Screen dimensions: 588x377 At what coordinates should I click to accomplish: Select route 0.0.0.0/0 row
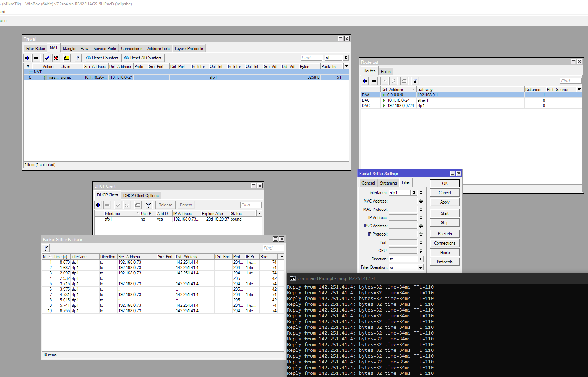point(471,95)
